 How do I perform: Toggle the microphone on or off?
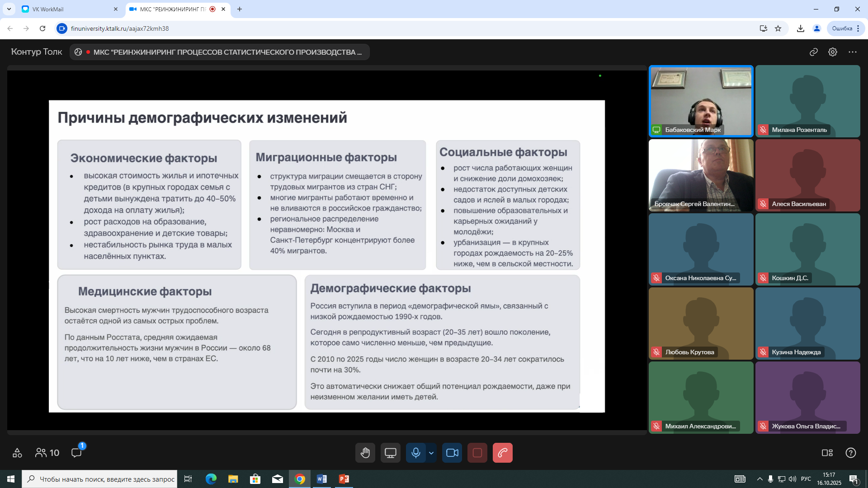click(415, 453)
